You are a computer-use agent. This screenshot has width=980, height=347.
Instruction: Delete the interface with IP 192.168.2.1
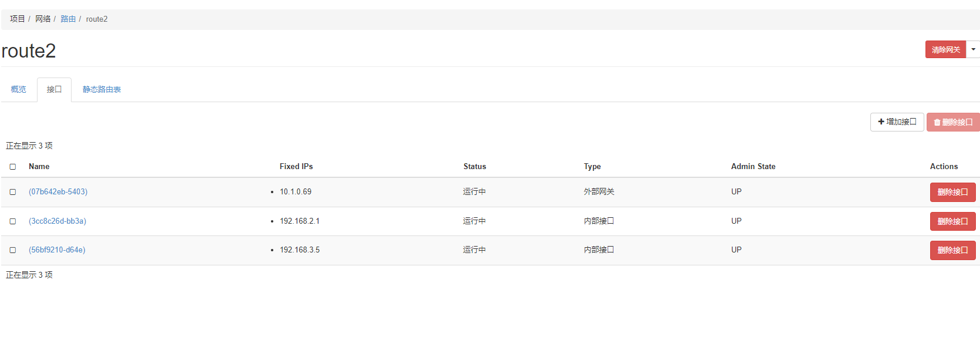952,221
